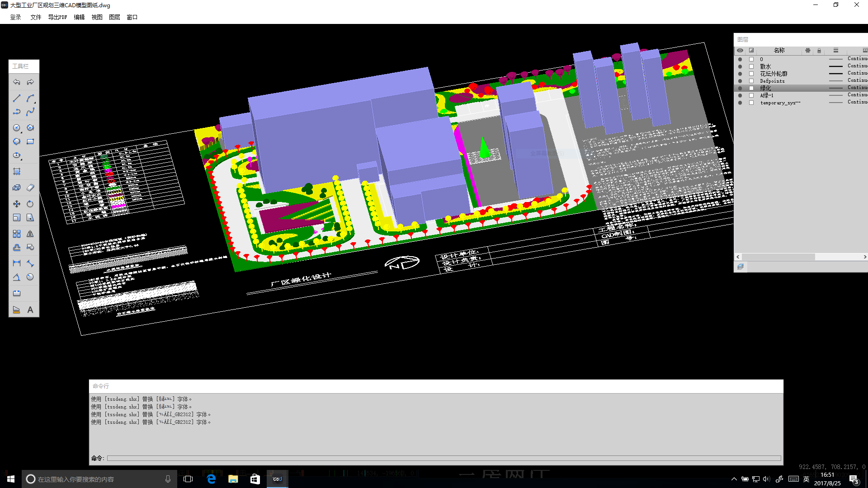Select the Circle center-radius tool
This screenshot has width=868, height=488.
tap(17, 128)
